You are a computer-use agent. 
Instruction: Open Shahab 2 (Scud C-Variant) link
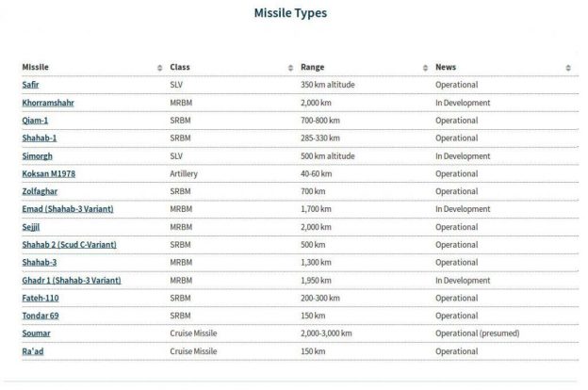(69, 244)
